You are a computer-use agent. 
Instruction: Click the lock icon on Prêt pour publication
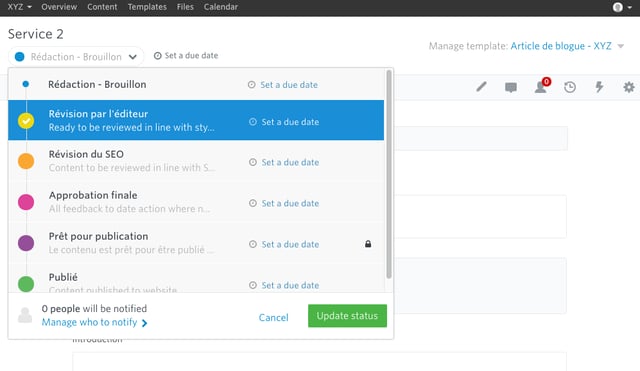[x=368, y=244]
